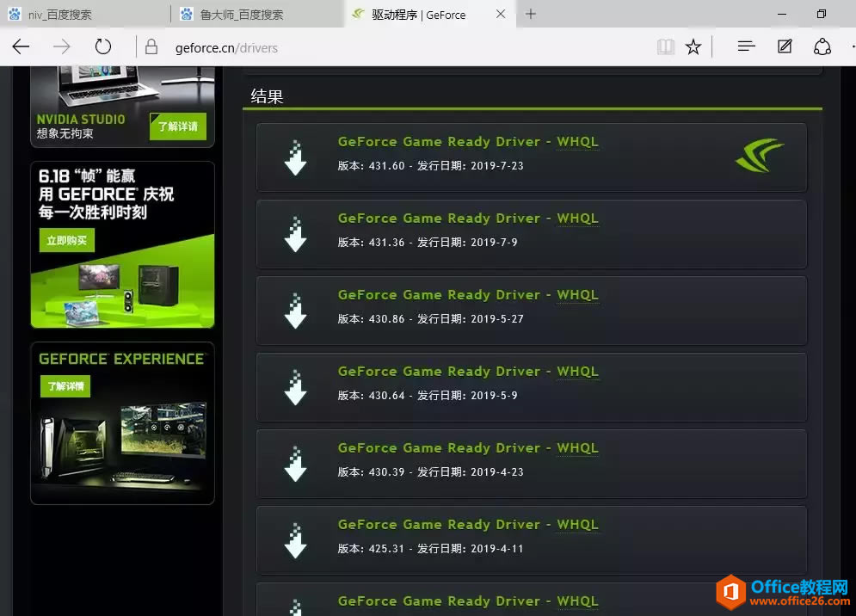Image resolution: width=856 pixels, height=616 pixels.
Task: Switch to niv_百度搜索 tab
Action: click(x=85, y=15)
